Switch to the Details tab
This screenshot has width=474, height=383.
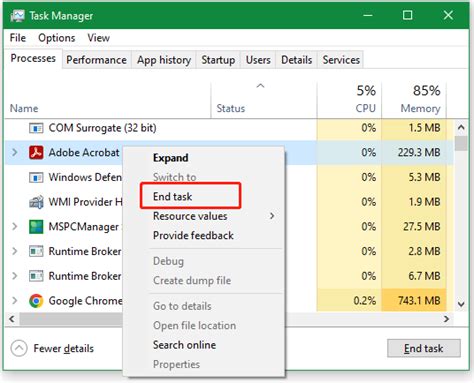[x=297, y=60]
